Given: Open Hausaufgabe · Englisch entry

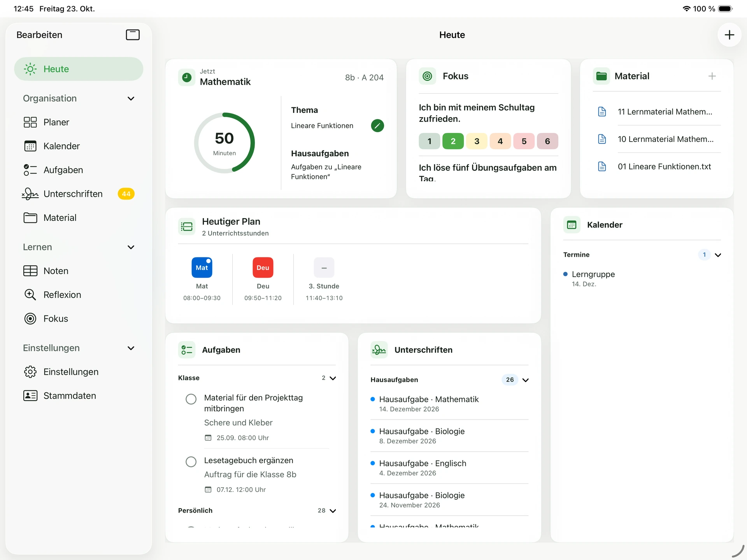Looking at the screenshot, I should [449, 468].
